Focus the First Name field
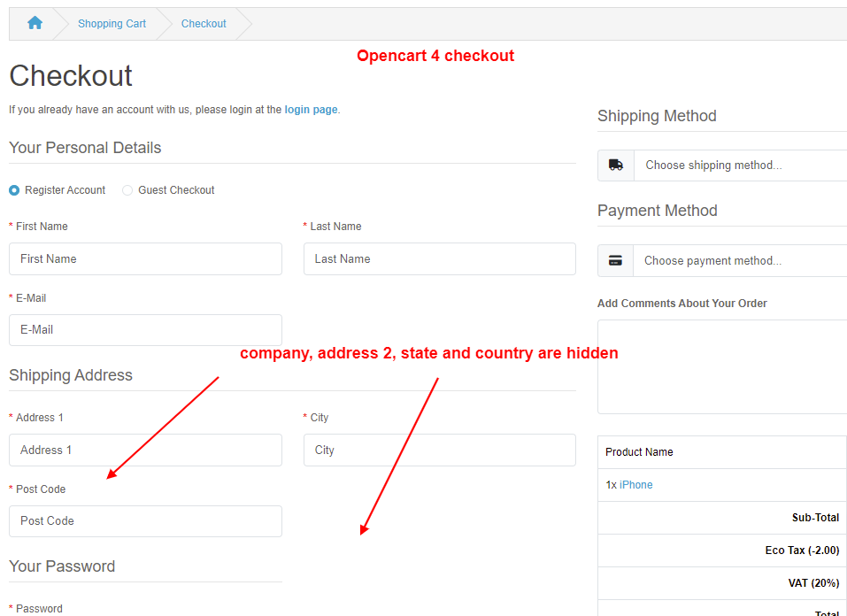The width and height of the screenshot is (847, 616). (x=145, y=259)
